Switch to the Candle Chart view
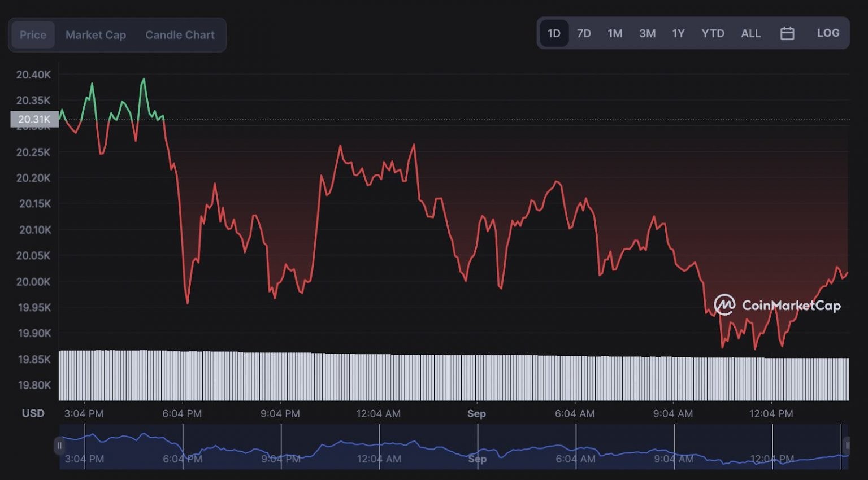The height and width of the screenshot is (480, 868). coord(180,35)
